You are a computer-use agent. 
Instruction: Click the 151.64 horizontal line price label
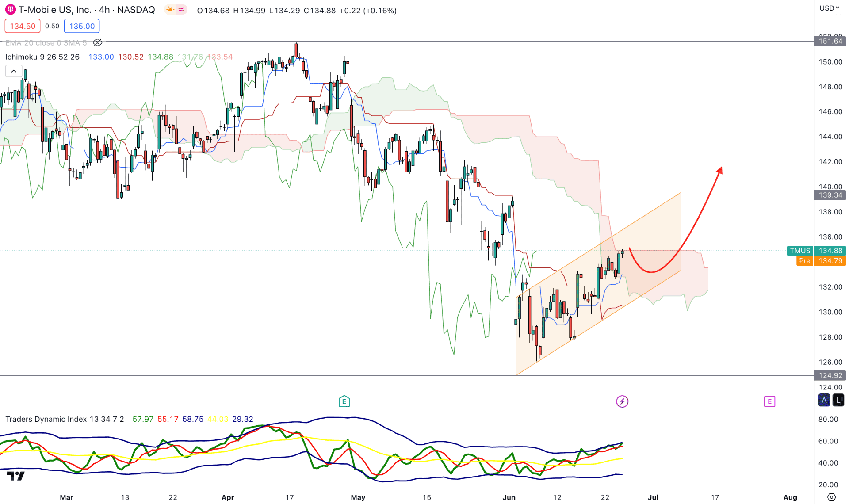830,41
